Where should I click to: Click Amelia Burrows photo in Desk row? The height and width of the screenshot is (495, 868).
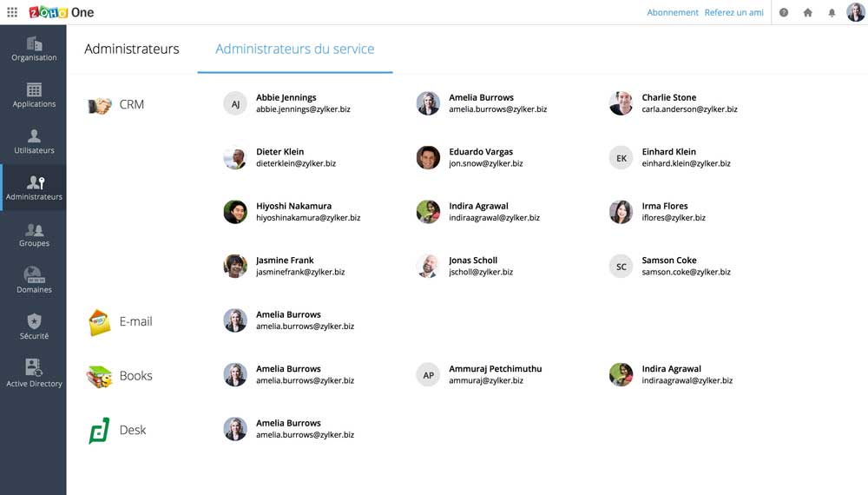235,429
